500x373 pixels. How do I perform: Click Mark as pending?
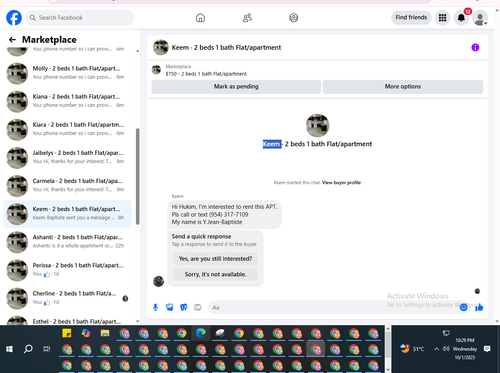coord(236,87)
